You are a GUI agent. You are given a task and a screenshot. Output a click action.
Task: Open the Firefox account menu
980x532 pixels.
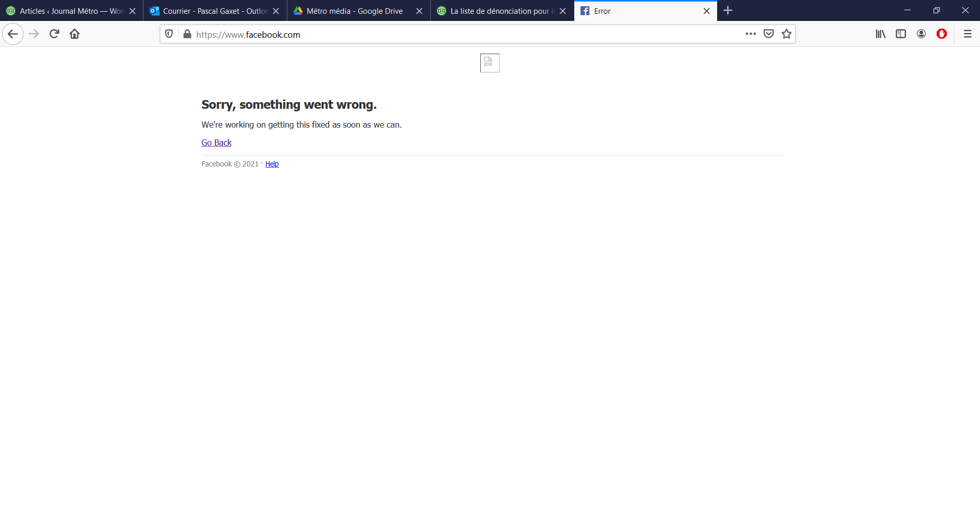pyautogui.click(x=921, y=34)
